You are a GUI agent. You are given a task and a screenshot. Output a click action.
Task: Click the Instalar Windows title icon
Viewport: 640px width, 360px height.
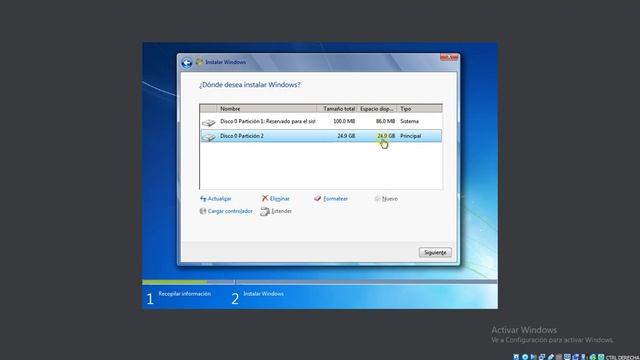199,62
